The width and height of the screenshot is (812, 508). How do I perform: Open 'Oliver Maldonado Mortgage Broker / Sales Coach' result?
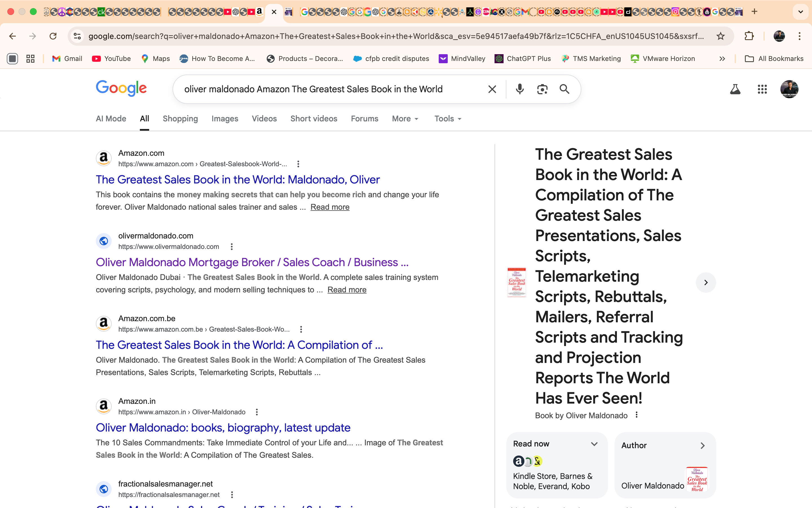coord(252,262)
